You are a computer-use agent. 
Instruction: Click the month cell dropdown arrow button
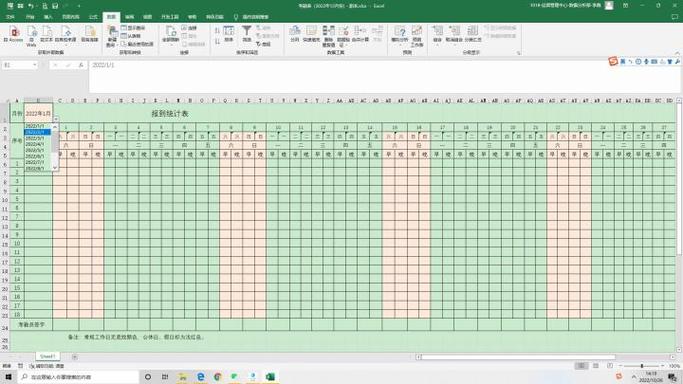(x=56, y=119)
